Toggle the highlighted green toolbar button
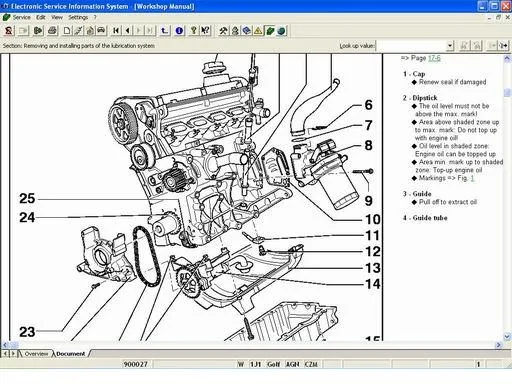The height and width of the screenshot is (384, 512). (x=270, y=31)
